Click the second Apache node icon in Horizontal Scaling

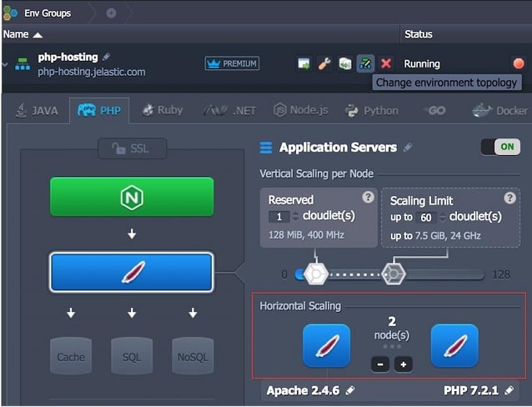click(454, 346)
